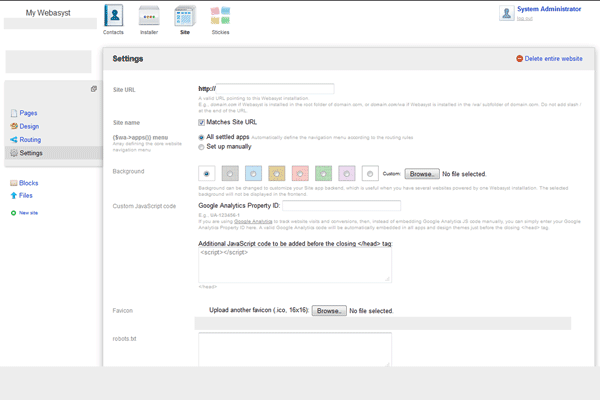Image resolution: width=600 pixels, height=400 pixels.
Task: Open the Site app icon
Action: point(184,18)
